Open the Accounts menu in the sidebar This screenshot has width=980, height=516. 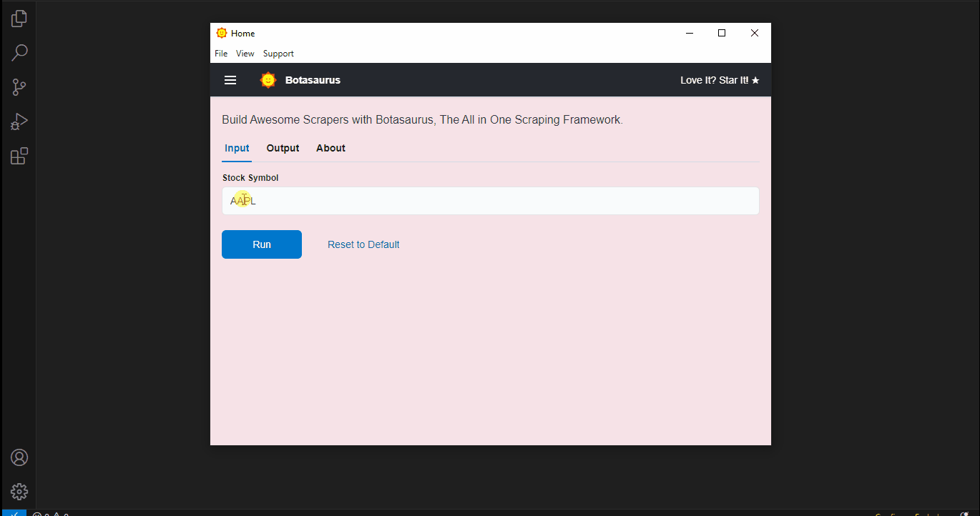[x=18, y=457]
